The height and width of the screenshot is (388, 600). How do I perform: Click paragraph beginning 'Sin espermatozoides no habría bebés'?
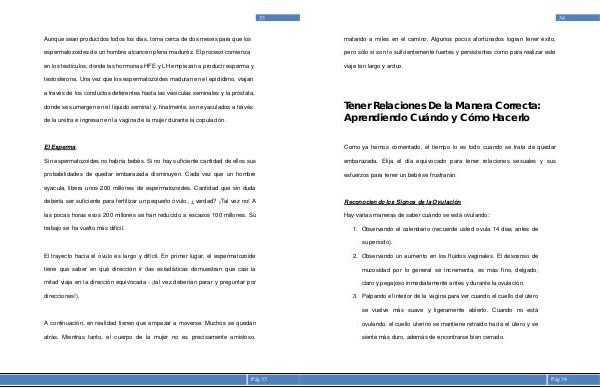point(150,194)
